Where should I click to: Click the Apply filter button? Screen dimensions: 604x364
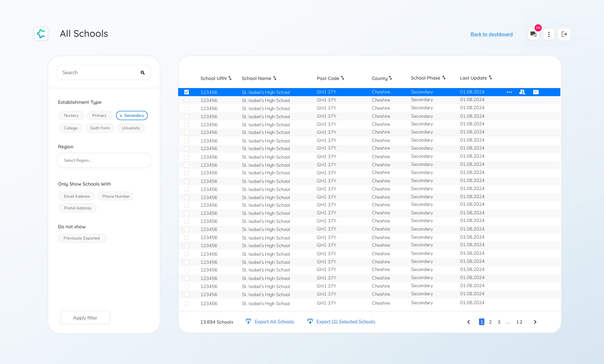tap(85, 318)
